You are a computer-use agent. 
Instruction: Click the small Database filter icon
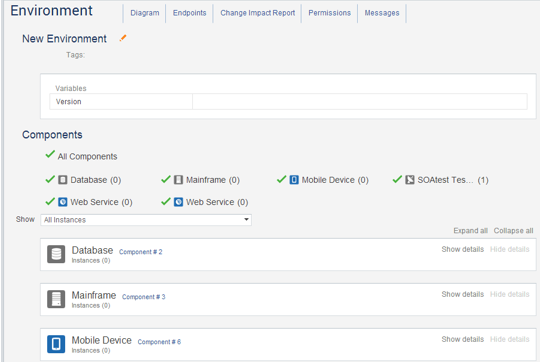(63, 180)
